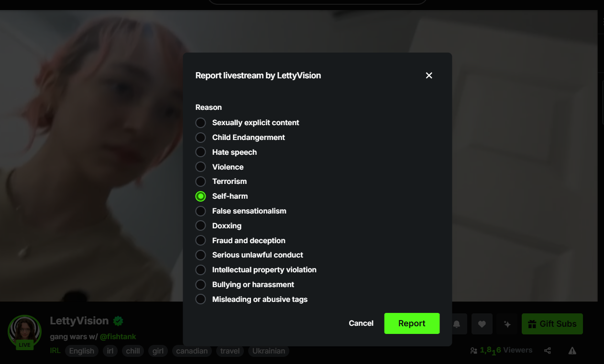Screen dimensions: 604x364
Task: Click the warning triangle report icon
Action: tap(572, 351)
